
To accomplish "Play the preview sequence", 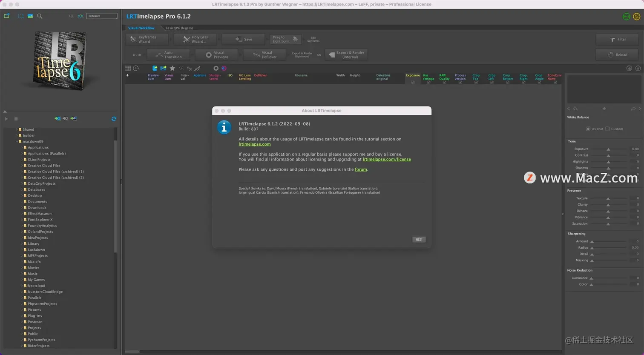I will coord(6,119).
